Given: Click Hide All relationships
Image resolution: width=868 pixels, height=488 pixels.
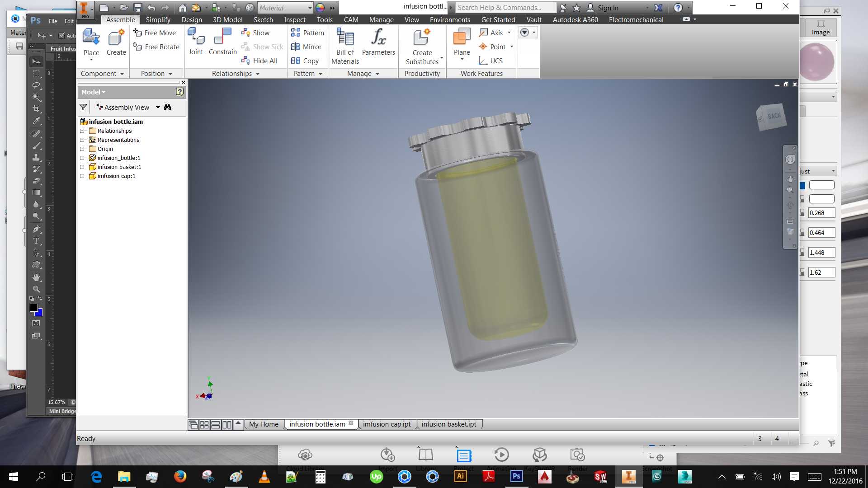Looking at the screenshot, I should 259,61.
